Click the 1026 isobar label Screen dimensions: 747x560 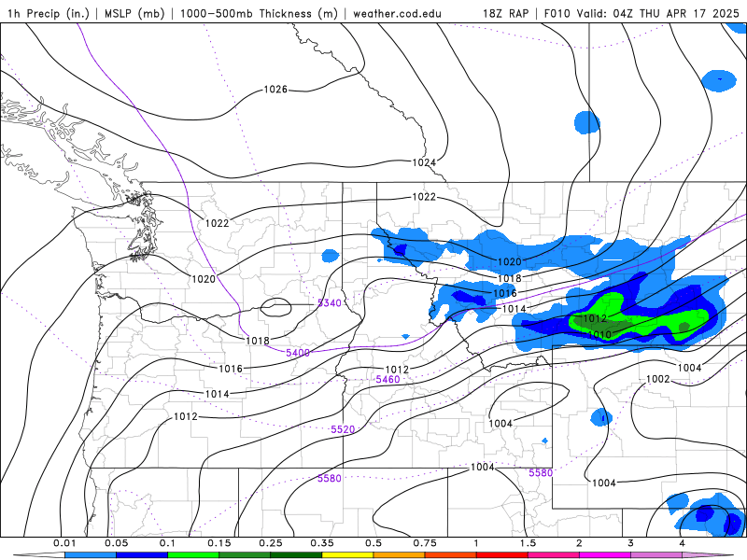(x=275, y=89)
